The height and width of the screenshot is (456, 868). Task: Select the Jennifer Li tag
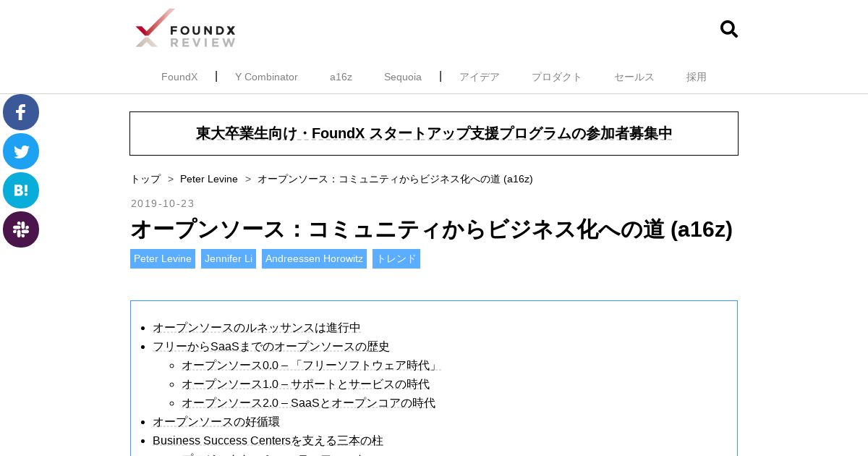[229, 258]
